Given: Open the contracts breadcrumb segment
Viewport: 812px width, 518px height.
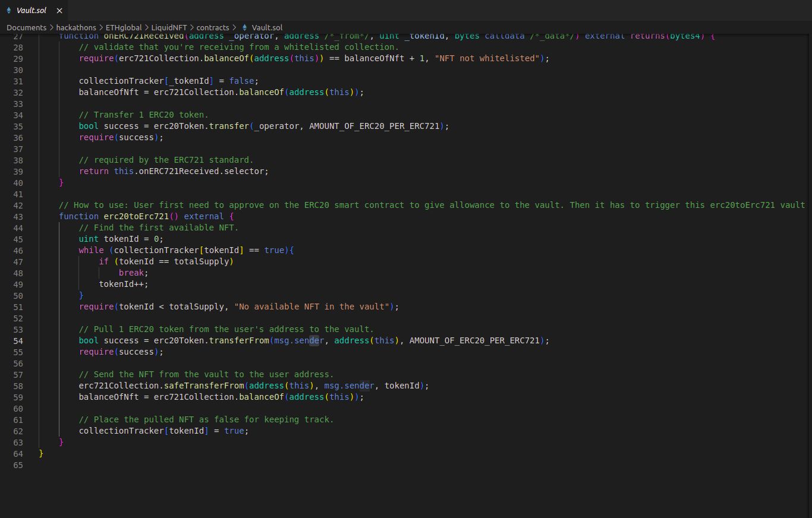Looking at the screenshot, I should tap(213, 27).
